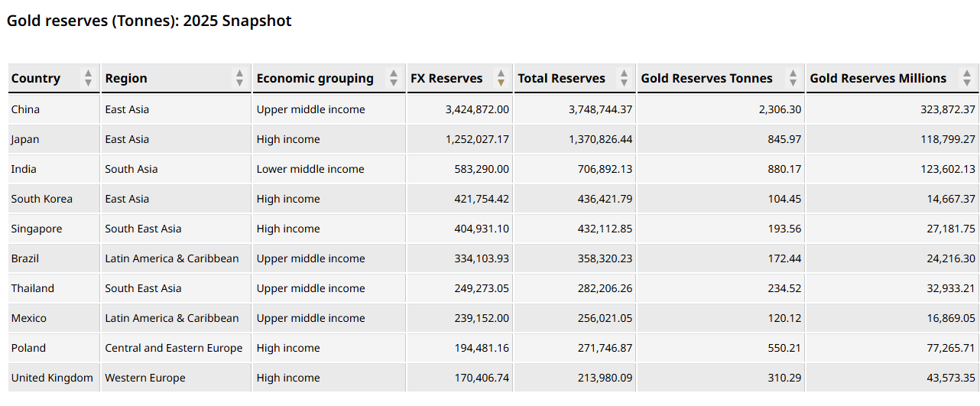980x406 pixels.
Task: Click the FX Reserves sort arrow icon
Action: [501, 78]
